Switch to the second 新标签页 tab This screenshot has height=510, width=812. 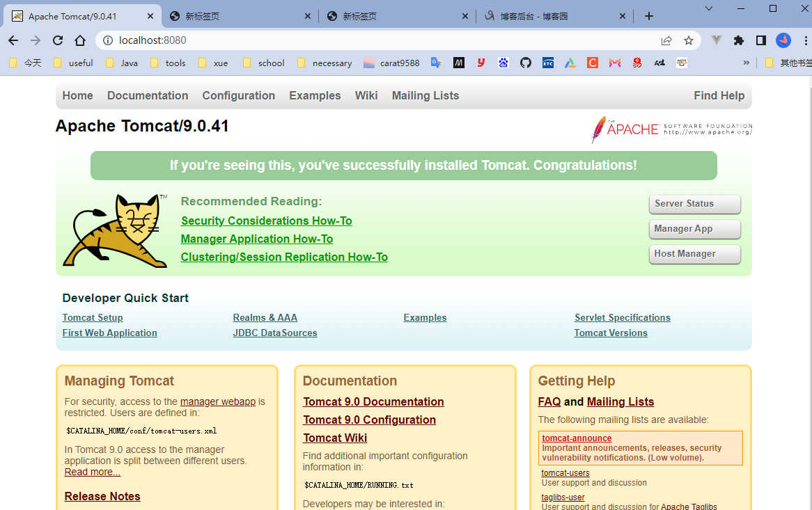(x=397, y=16)
